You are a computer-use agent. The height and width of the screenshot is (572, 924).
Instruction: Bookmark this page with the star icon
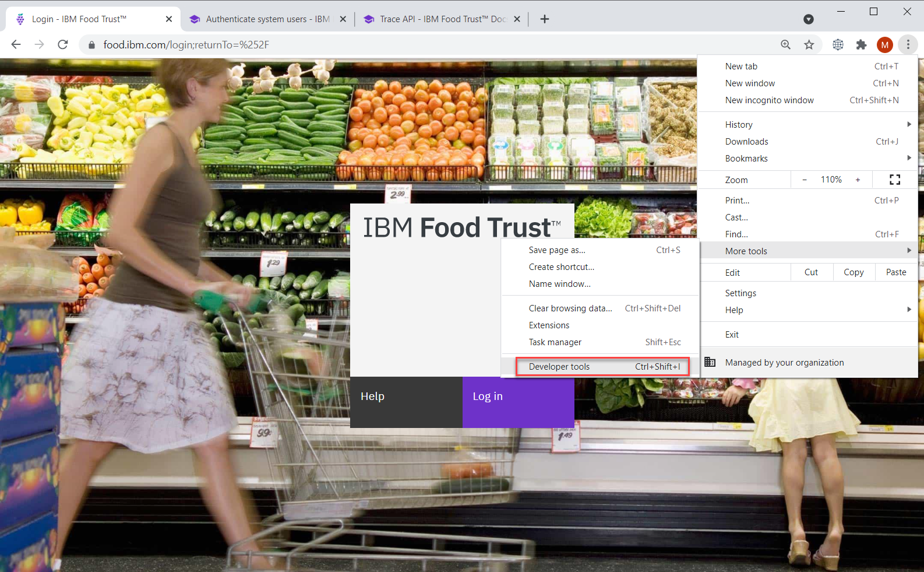(809, 44)
